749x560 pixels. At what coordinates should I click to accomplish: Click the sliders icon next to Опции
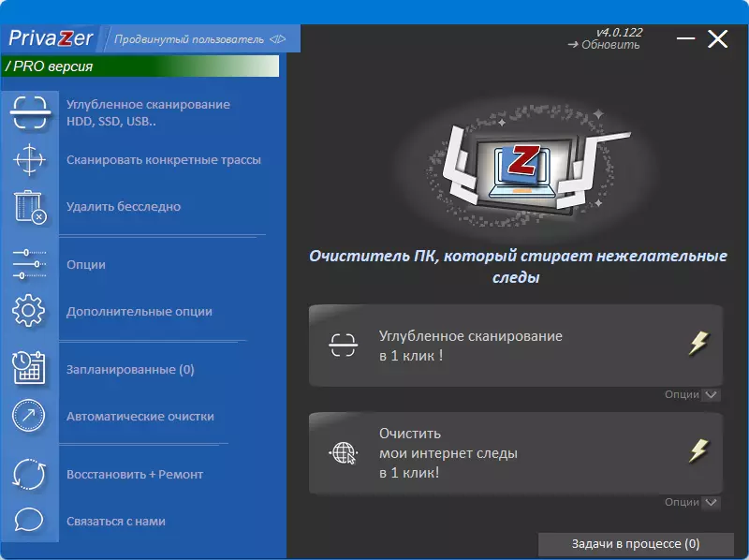click(30, 264)
